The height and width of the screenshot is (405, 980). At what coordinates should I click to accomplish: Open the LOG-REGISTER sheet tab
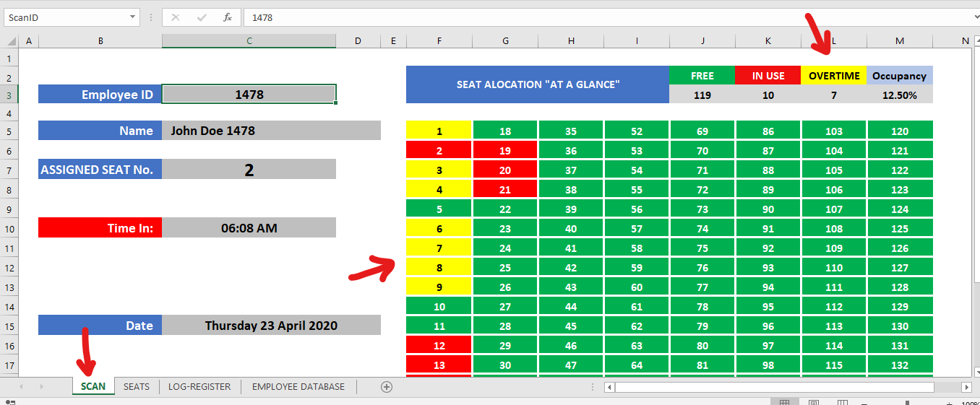pyautogui.click(x=199, y=386)
